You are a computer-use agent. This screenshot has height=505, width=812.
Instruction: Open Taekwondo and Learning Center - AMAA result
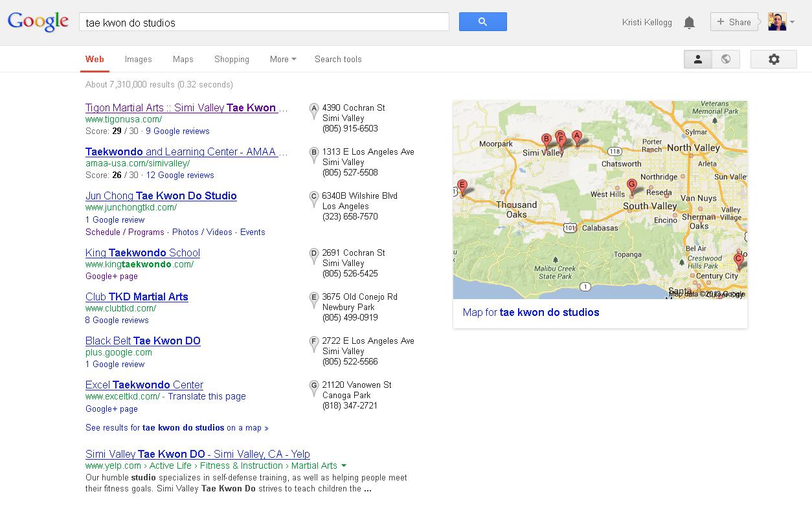[186, 151]
